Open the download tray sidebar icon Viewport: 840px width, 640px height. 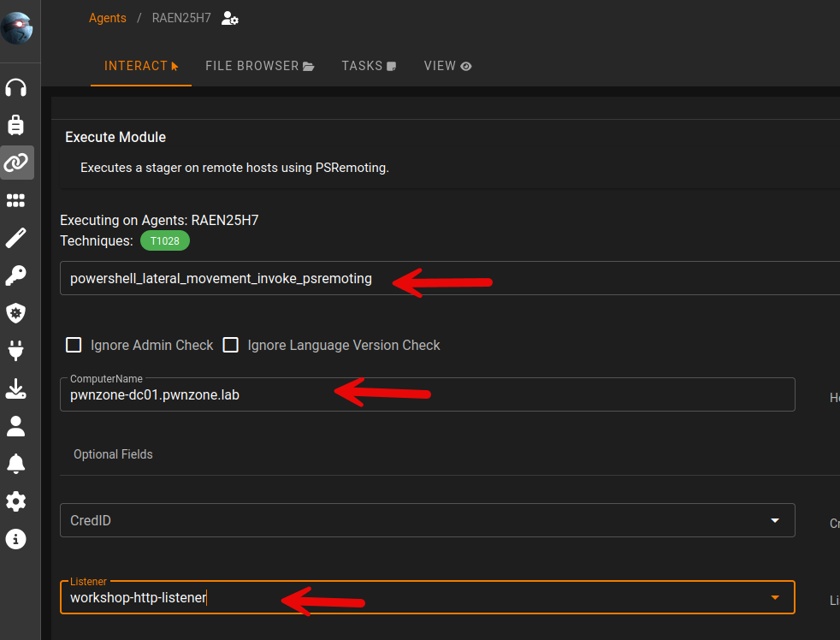pos(16,388)
